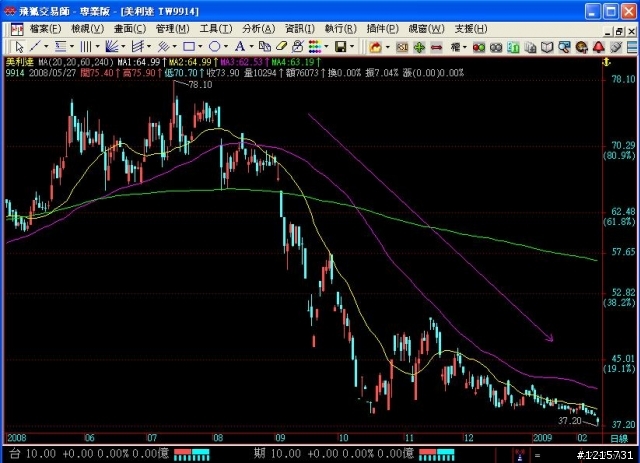Expand the text tool dropdown arrow
The height and width of the screenshot is (463, 640).
[x=251, y=47]
